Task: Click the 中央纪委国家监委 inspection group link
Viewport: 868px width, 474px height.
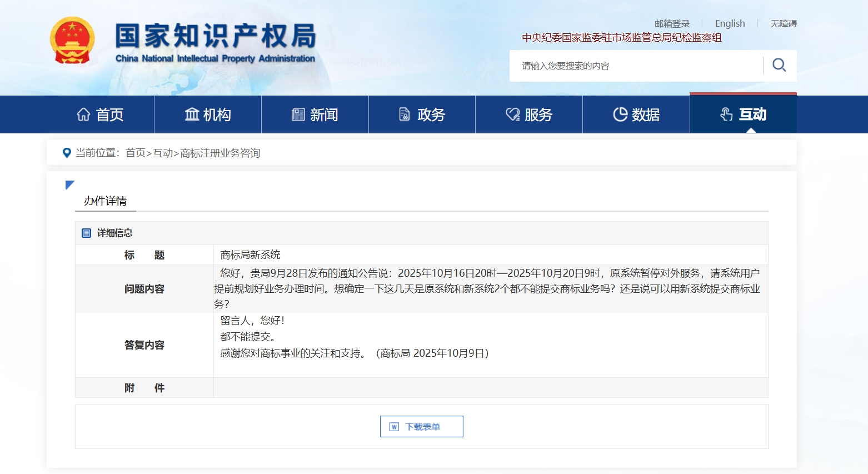Action: [621, 38]
